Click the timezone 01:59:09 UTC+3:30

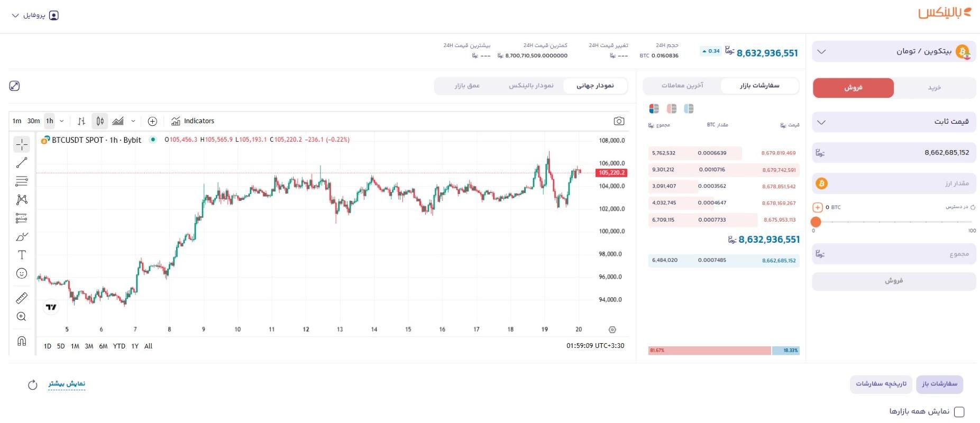pos(595,346)
